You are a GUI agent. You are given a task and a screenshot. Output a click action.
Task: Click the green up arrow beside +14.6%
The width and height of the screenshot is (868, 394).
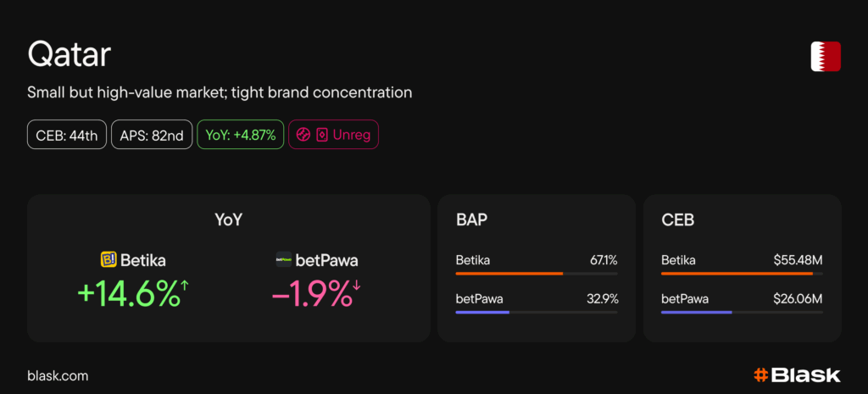coord(185,286)
